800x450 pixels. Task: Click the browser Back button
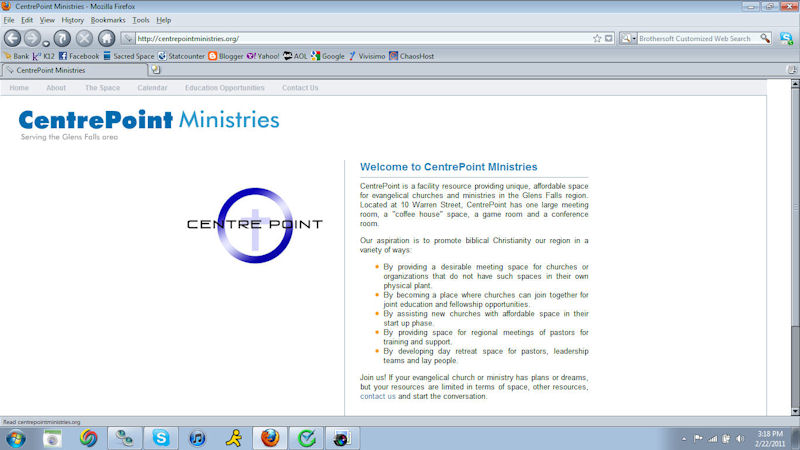click(13, 38)
